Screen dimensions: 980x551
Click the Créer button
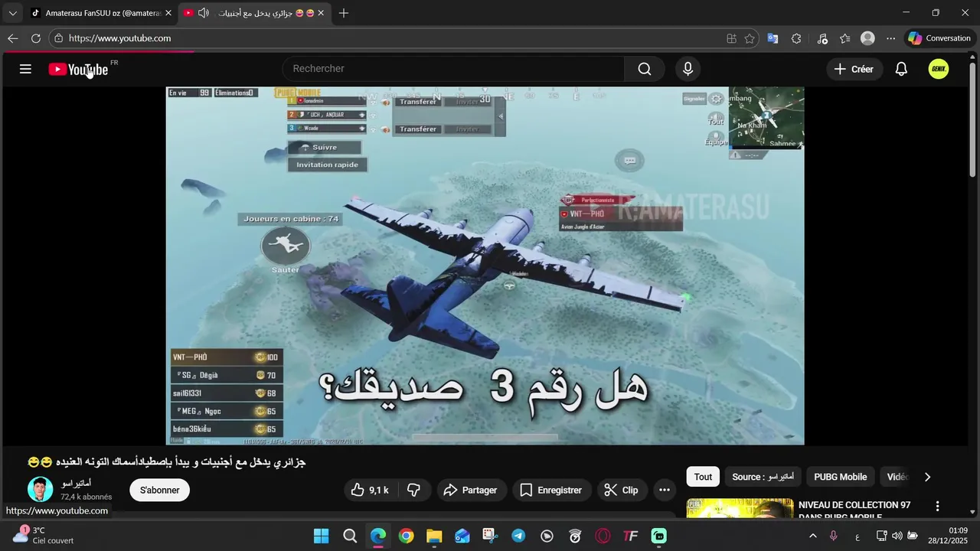pos(854,69)
